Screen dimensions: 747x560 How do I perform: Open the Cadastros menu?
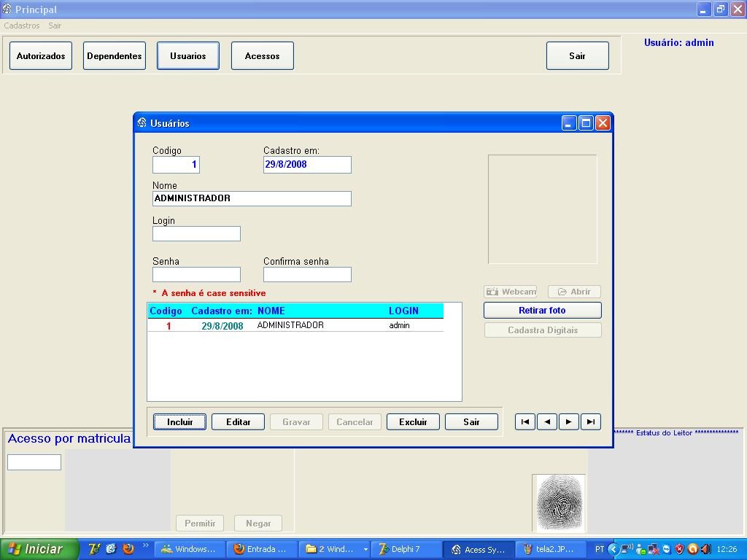[21, 26]
